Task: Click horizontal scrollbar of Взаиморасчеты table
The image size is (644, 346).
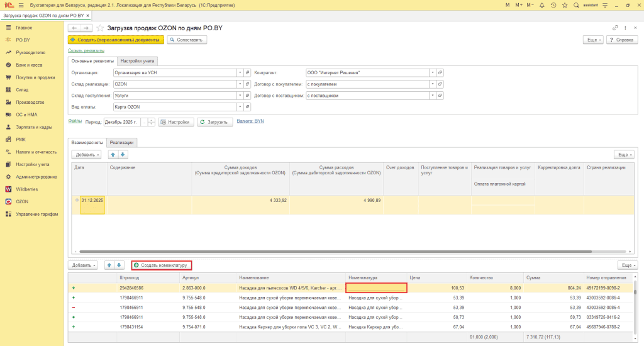Action: pyautogui.click(x=335, y=252)
